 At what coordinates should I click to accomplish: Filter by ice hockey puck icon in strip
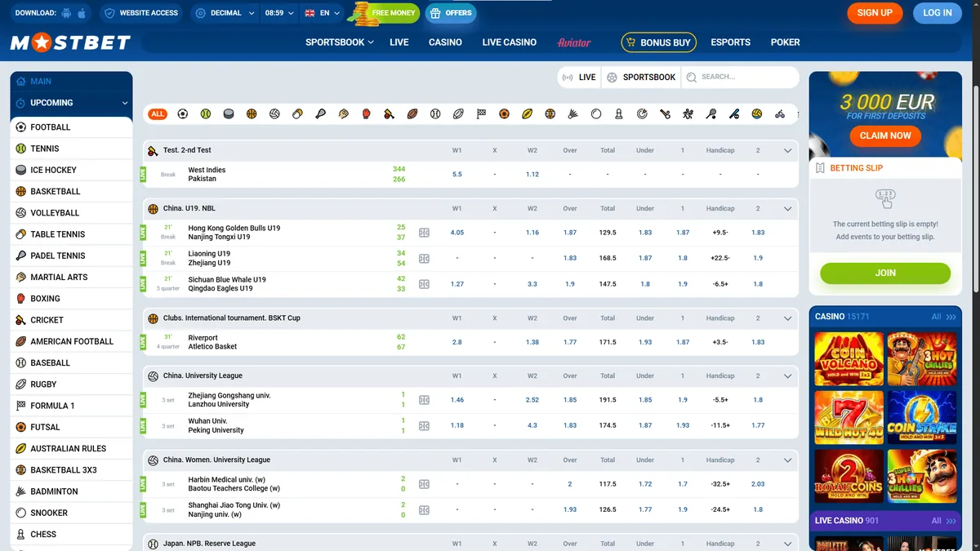(229, 114)
